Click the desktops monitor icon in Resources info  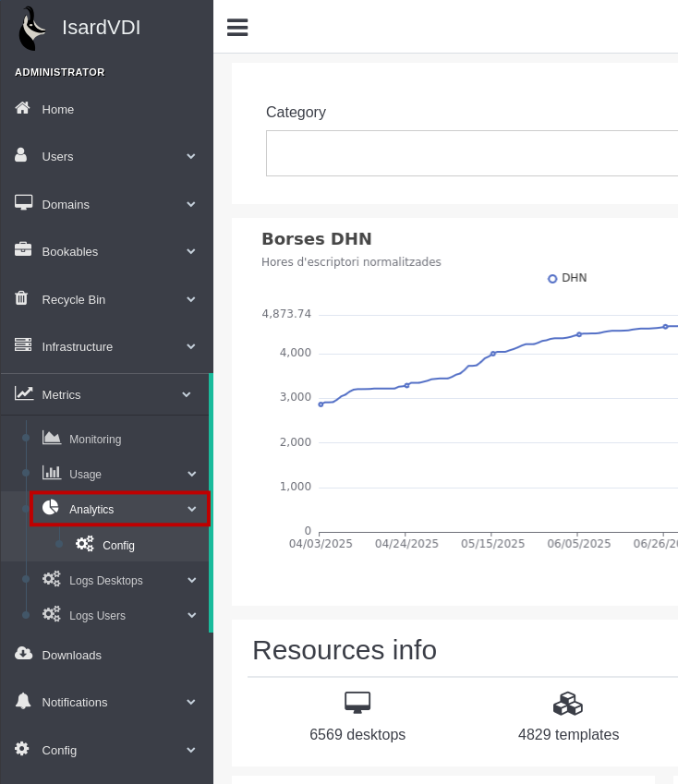357,703
